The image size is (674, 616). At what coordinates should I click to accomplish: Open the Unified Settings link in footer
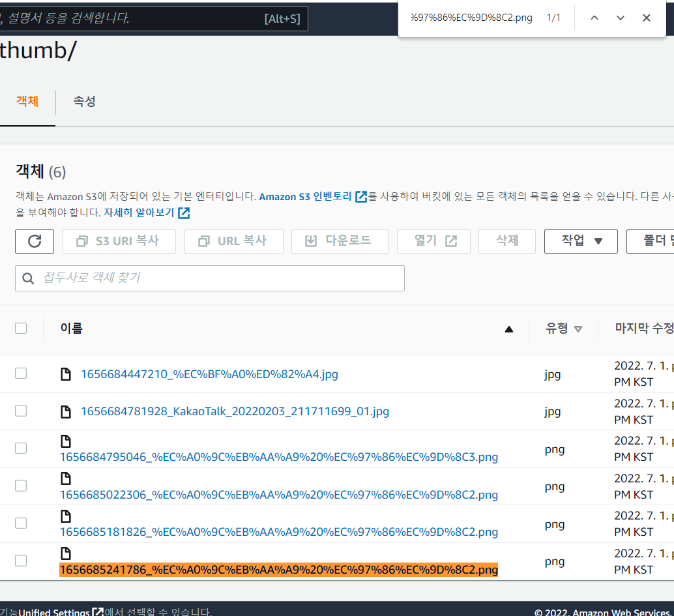pyautogui.click(x=54, y=611)
